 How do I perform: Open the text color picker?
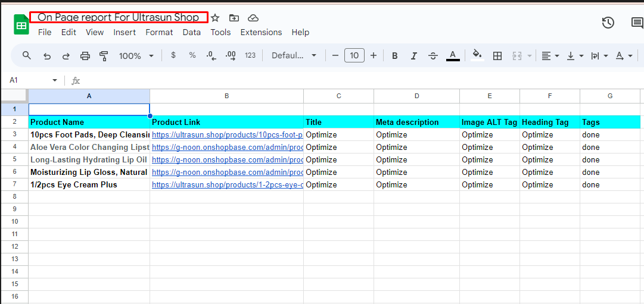453,56
